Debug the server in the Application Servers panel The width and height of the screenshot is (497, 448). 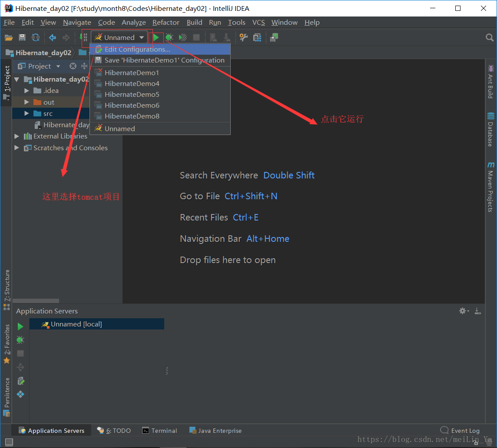tap(20, 340)
